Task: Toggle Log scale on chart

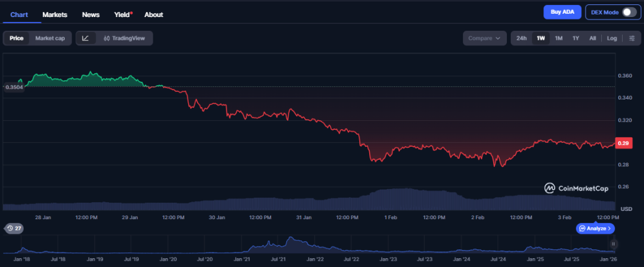Action: point(611,38)
